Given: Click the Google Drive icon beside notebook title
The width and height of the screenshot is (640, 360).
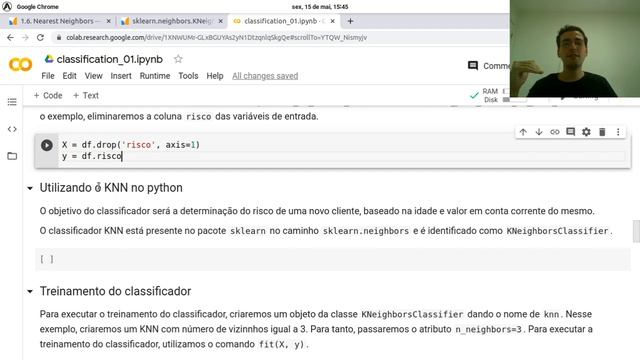Looking at the screenshot, I should (49, 59).
